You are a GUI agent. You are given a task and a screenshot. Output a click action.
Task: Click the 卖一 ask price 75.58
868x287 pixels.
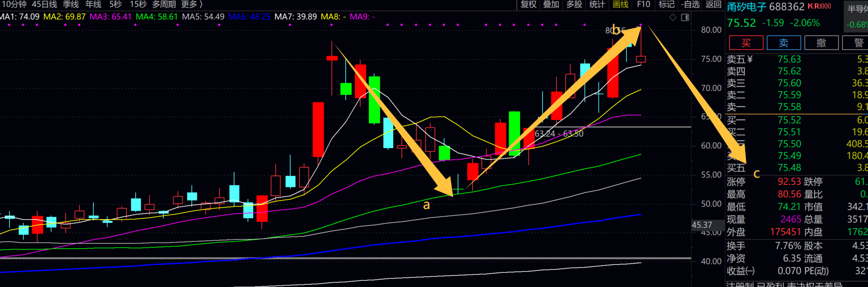point(789,107)
